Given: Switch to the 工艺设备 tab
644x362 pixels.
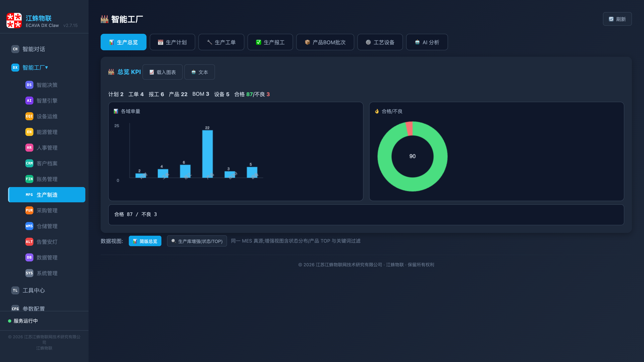Looking at the screenshot, I should tap(380, 42).
